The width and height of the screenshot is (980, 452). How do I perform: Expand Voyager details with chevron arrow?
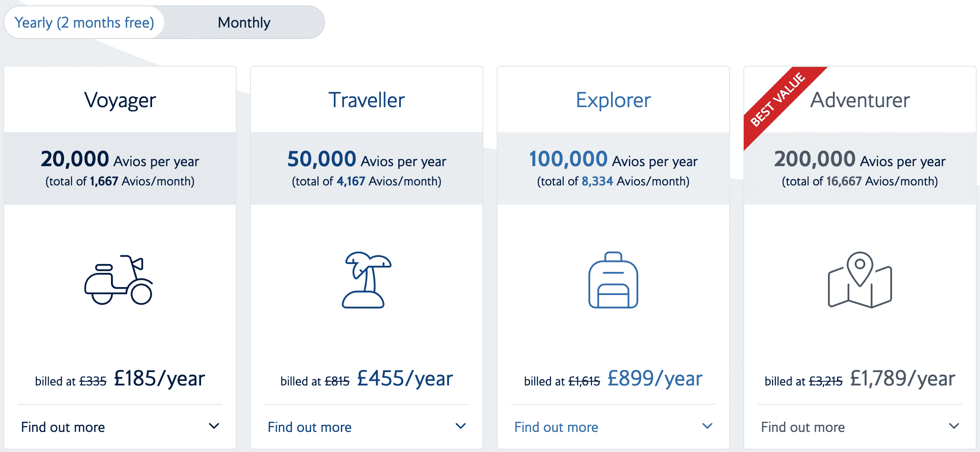(214, 426)
